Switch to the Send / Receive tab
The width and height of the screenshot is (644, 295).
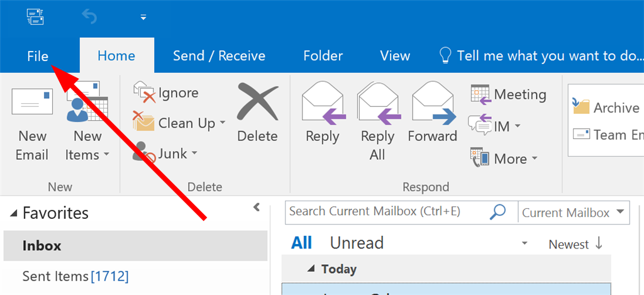[x=219, y=56]
